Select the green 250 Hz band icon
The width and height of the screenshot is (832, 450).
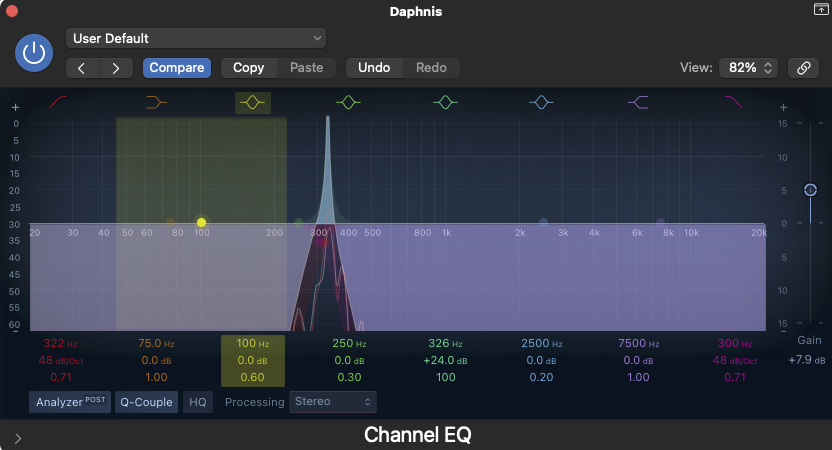(348, 102)
